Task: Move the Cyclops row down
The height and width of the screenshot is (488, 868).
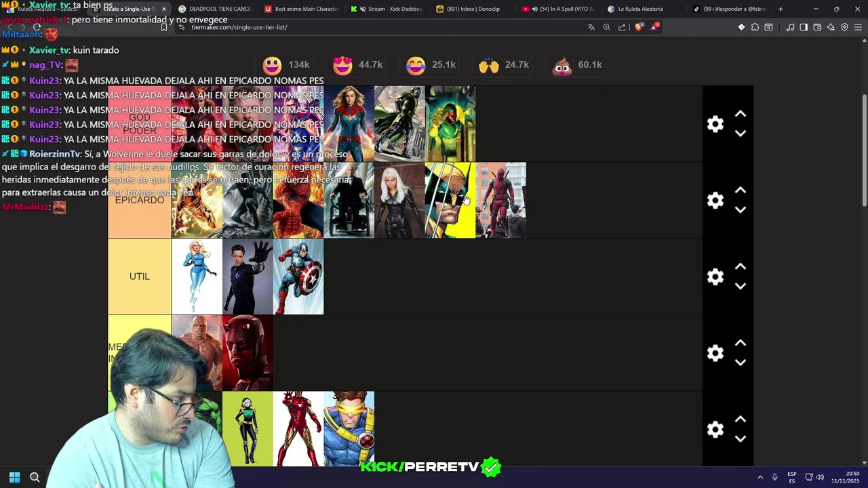Action: (x=741, y=439)
